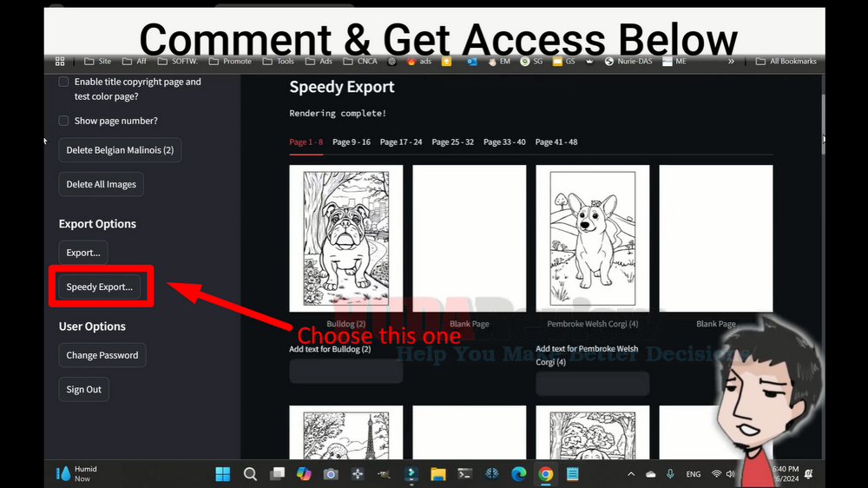Viewport: 868px width, 488px height.
Task: Open File Explorer from the taskbar
Action: pos(438,474)
